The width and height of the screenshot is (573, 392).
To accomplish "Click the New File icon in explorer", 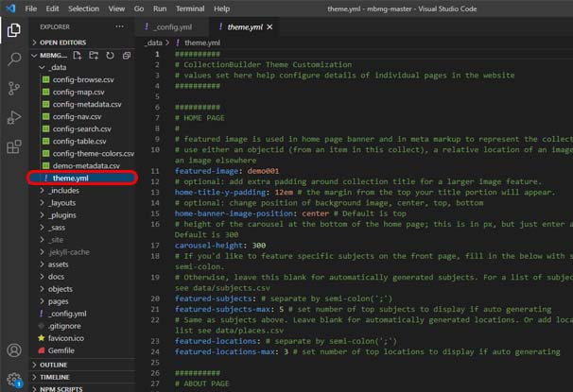I will point(78,56).
